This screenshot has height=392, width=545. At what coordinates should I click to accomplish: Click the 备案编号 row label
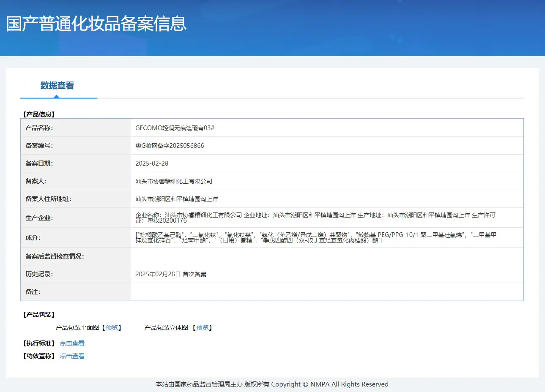pos(39,146)
